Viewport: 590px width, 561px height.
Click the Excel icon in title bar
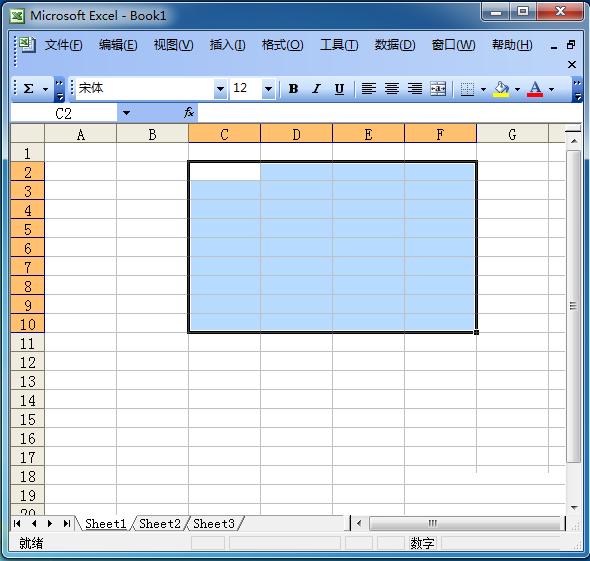(x=17, y=16)
